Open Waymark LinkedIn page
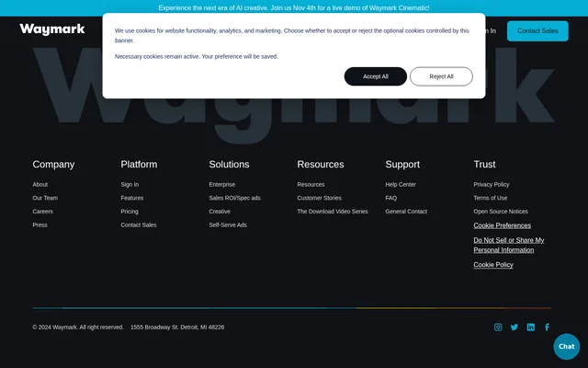This screenshot has width=588, height=368. (531, 328)
